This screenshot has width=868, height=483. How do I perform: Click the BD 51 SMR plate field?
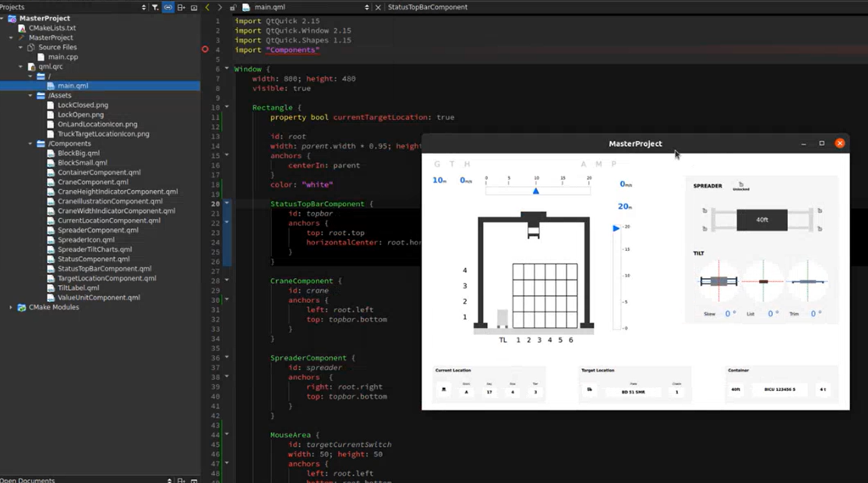click(x=633, y=391)
